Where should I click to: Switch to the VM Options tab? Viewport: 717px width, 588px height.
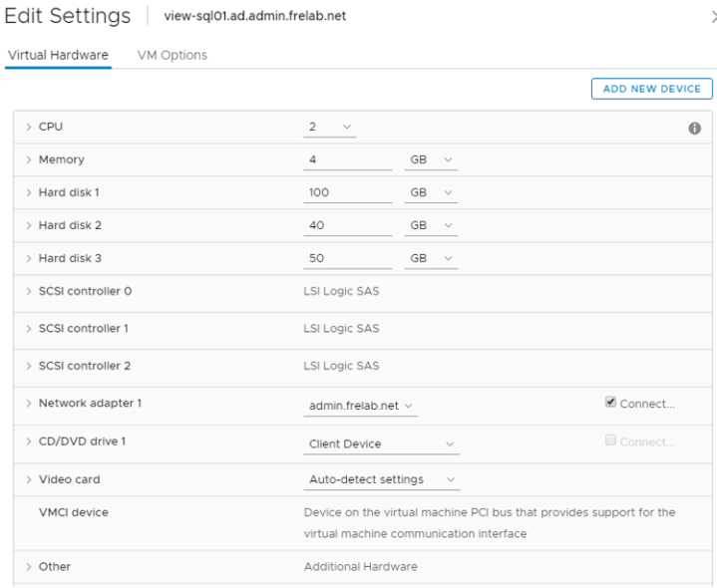click(171, 55)
